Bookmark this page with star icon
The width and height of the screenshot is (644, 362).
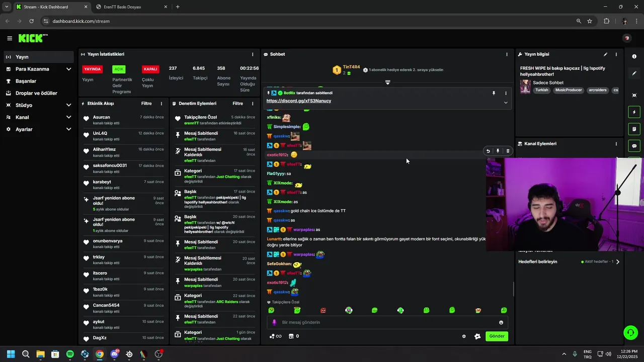pyautogui.click(x=590, y=21)
